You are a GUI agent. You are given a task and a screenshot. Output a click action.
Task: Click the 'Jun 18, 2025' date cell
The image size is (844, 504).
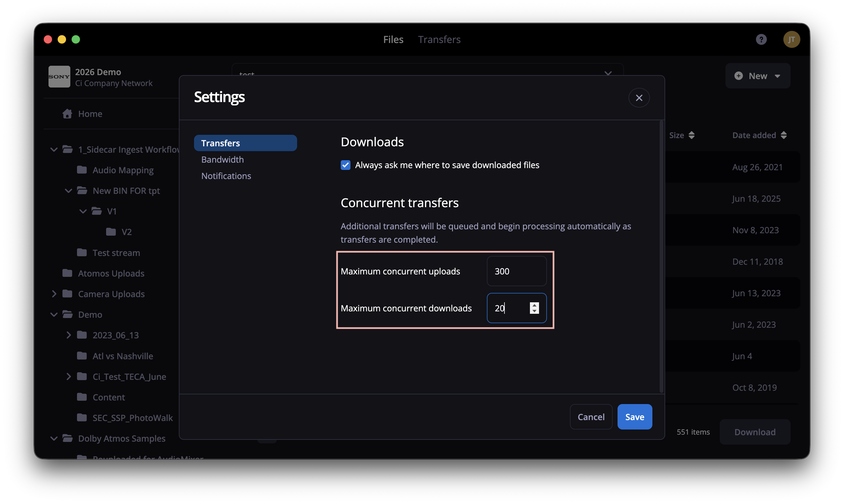coord(756,198)
